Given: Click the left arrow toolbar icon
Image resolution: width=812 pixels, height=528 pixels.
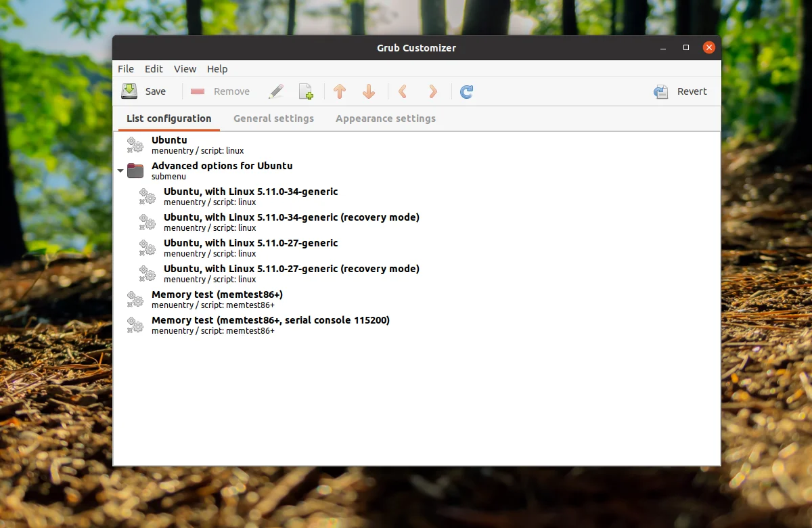Looking at the screenshot, I should (x=403, y=91).
